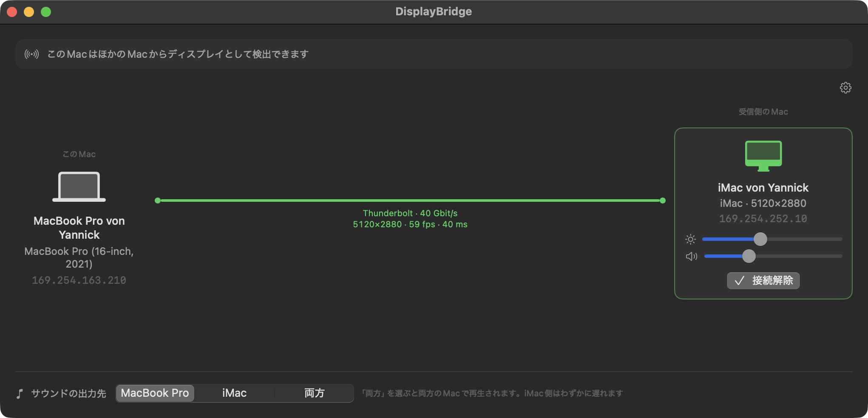Select MacBook Pro as sound output
This screenshot has width=868, height=418.
[x=155, y=393]
